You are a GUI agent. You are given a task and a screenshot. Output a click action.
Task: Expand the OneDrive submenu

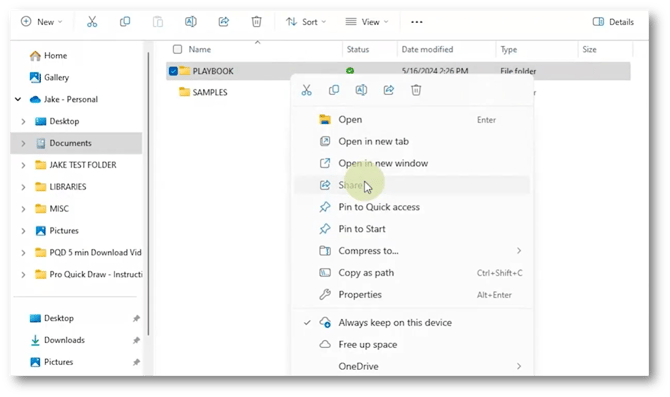(412, 366)
